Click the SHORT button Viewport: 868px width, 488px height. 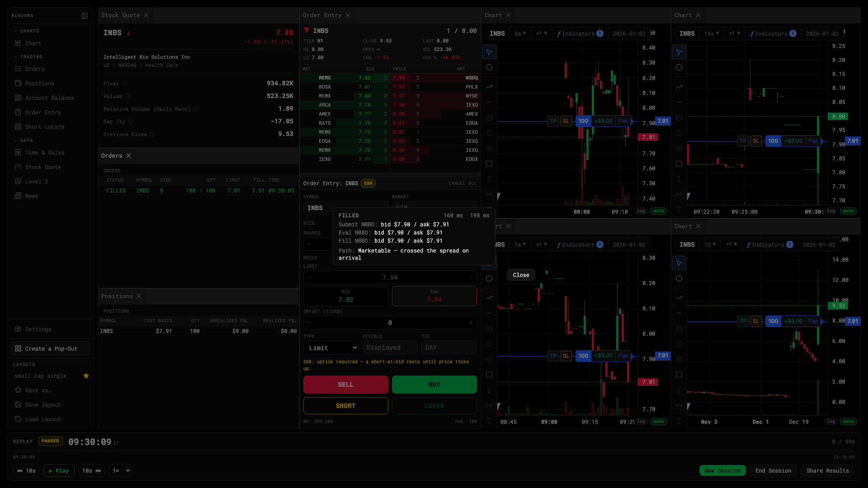click(x=346, y=406)
